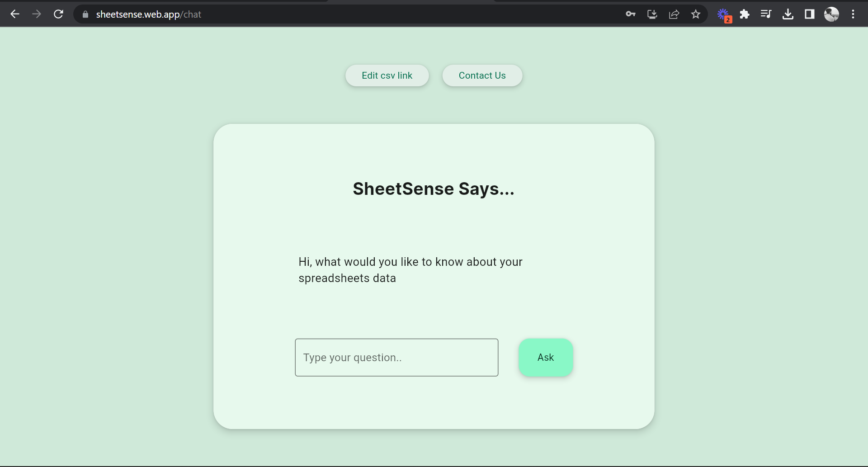This screenshot has height=467, width=868.
Task: Click the SheetSense Says... heading
Action: pyautogui.click(x=434, y=189)
